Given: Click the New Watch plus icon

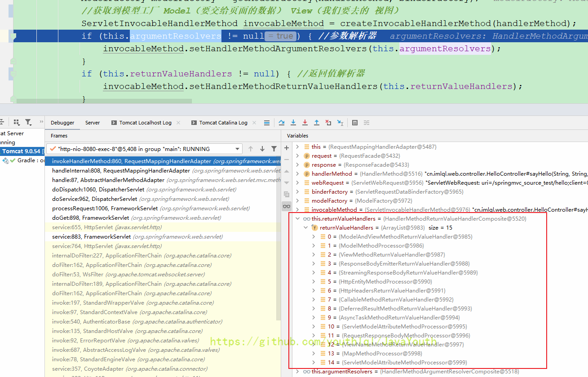Looking at the screenshot, I should (287, 148).
